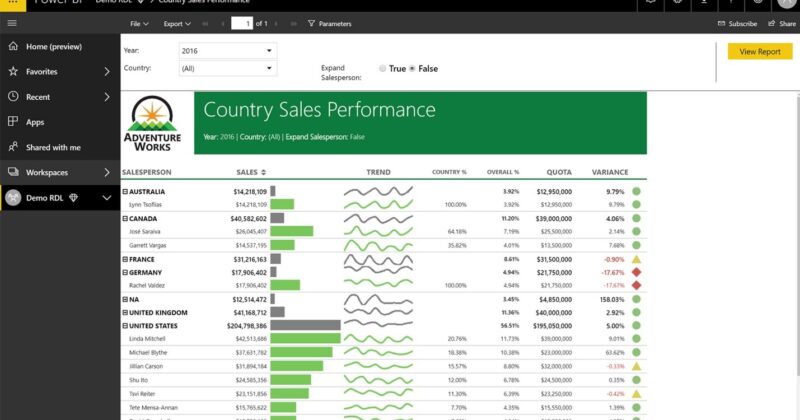Viewport: 800px width, 420px height.
Task: Click the yellow triangle indicator for Jillian Carson
Action: [x=636, y=366]
